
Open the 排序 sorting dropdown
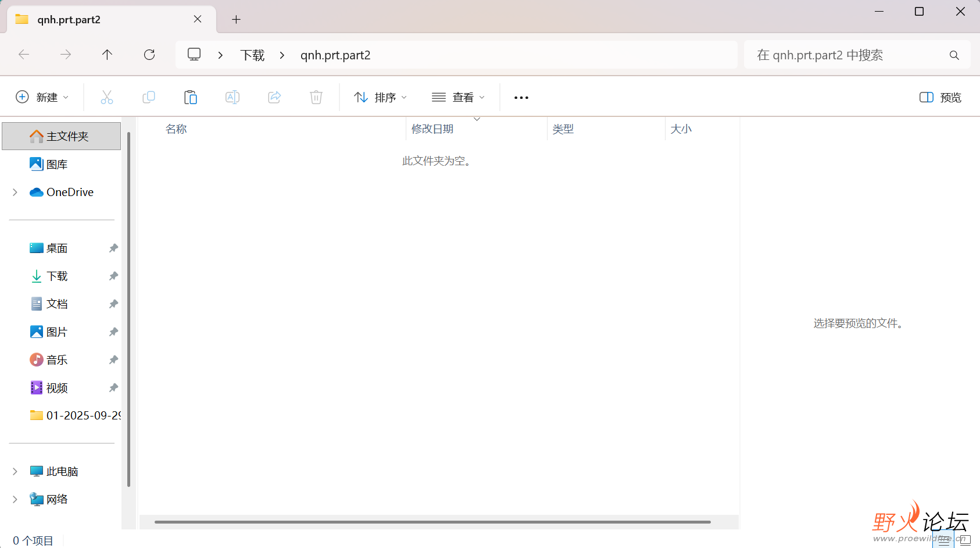(379, 97)
